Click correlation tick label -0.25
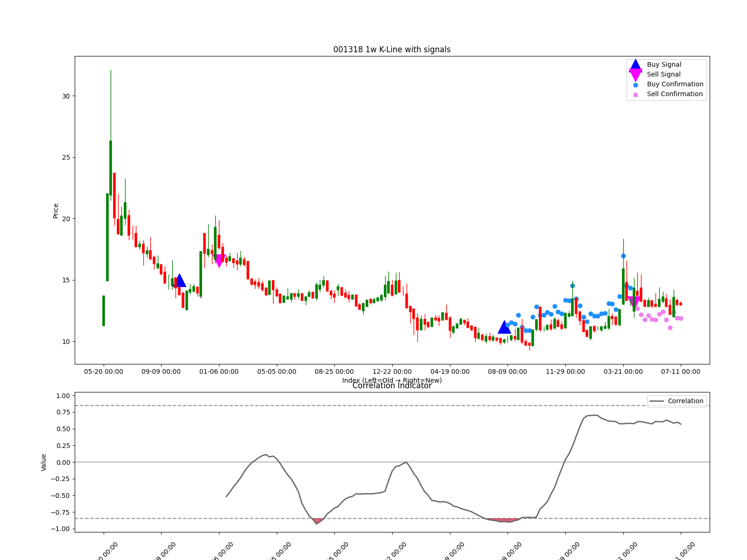The height and width of the screenshot is (560, 747). (61, 479)
